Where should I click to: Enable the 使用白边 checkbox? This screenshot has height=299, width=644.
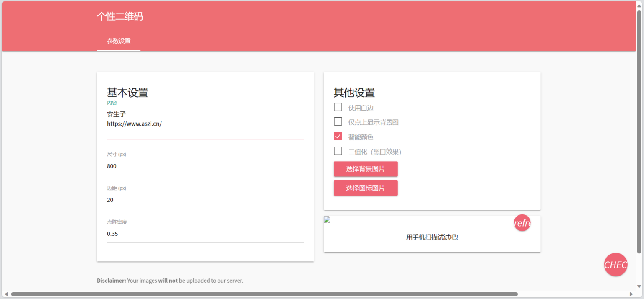point(338,107)
